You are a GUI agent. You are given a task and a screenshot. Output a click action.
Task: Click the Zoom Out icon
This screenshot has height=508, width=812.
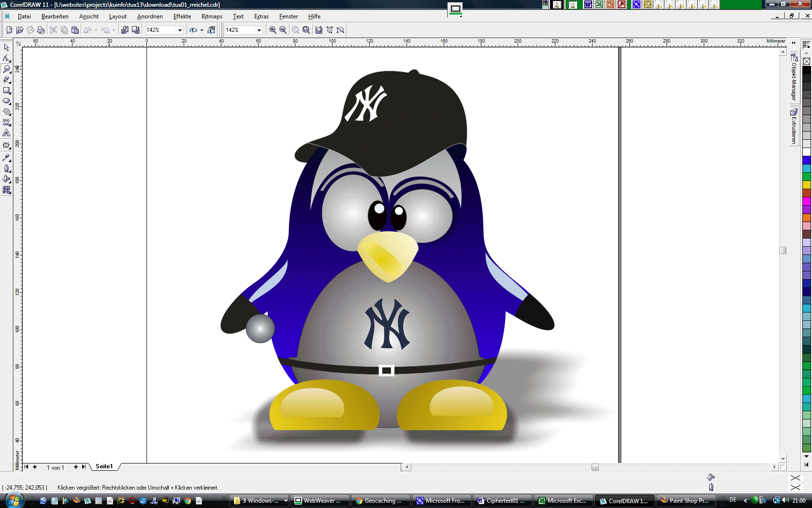[x=283, y=30]
